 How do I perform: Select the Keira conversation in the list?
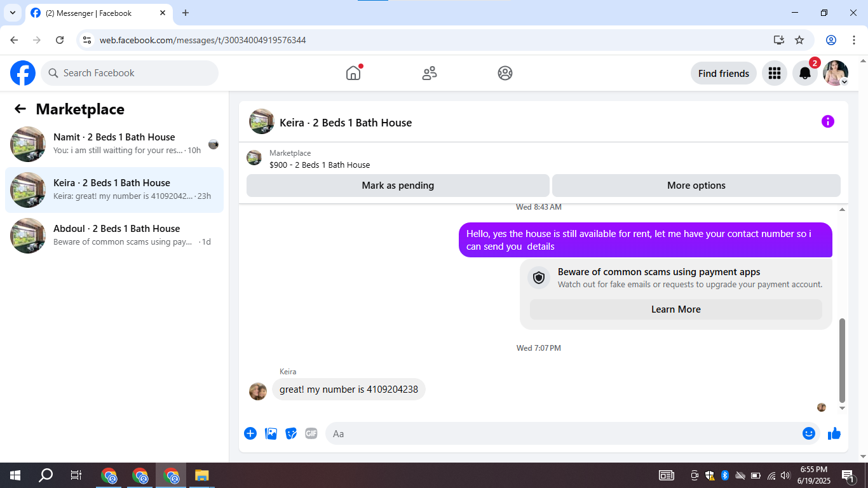pos(114,190)
